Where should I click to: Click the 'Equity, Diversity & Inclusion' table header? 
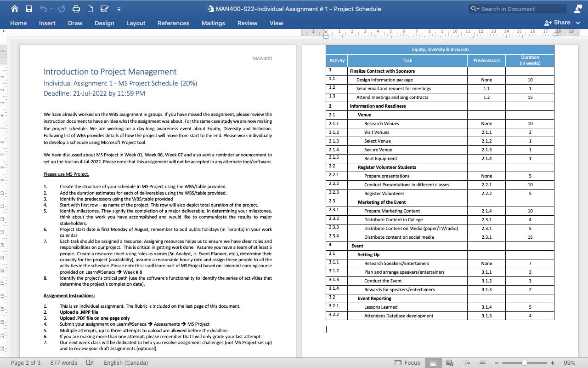(x=440, y=49)
